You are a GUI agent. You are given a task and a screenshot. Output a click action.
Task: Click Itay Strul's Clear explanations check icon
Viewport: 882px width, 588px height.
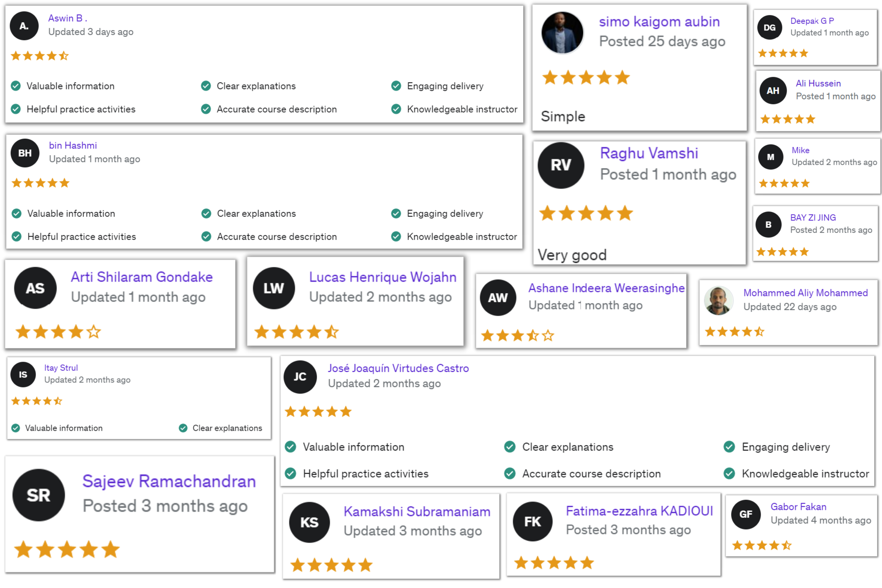point(183,428)
